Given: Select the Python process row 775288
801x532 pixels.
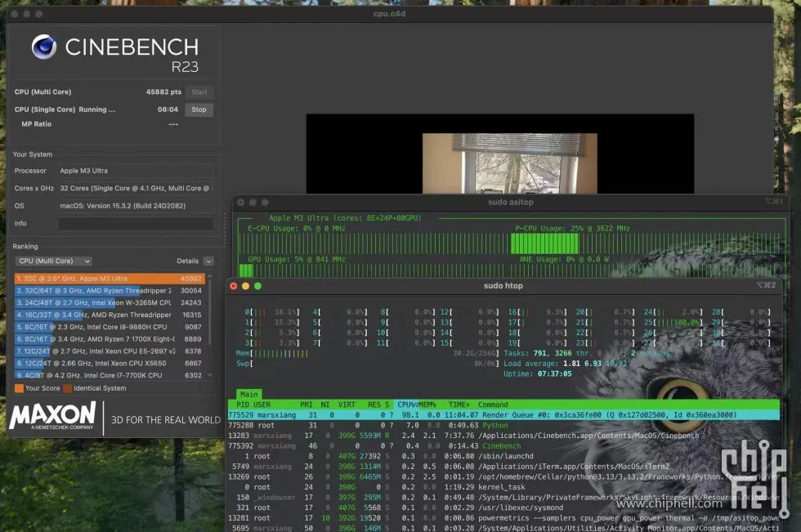Looking at the screenshot, I should pos(503,425).
